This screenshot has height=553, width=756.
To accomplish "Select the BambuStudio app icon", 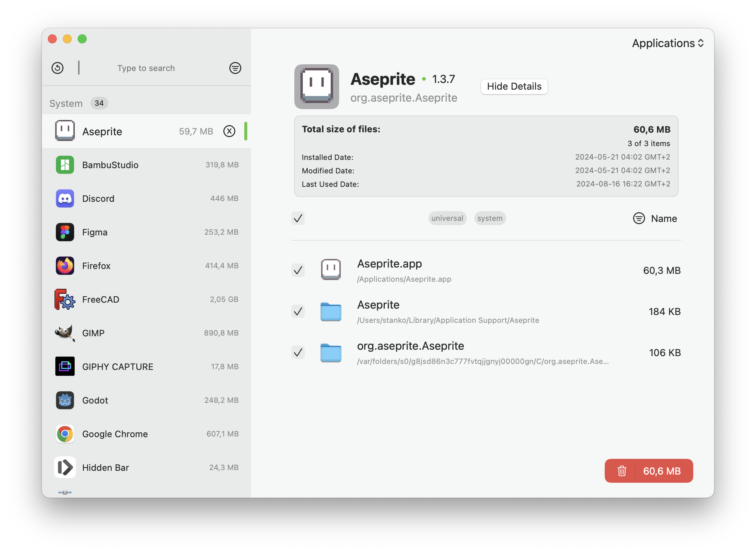I will (x=65, y=165).
